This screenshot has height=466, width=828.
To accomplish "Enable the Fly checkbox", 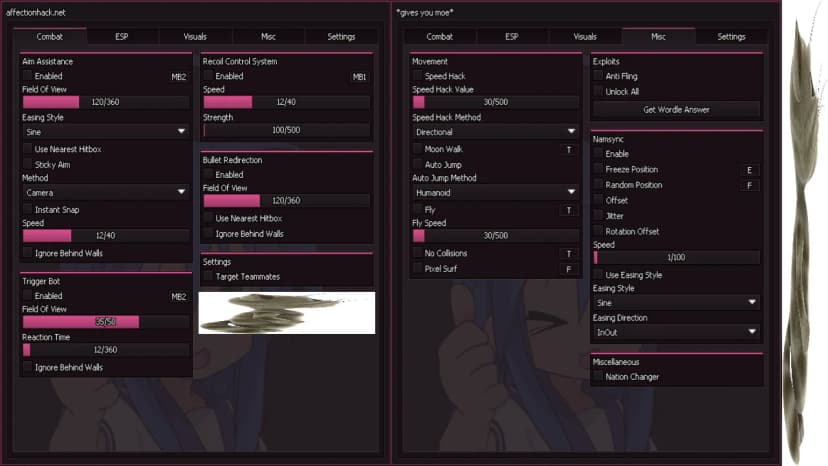I will [x=418, y=210].
